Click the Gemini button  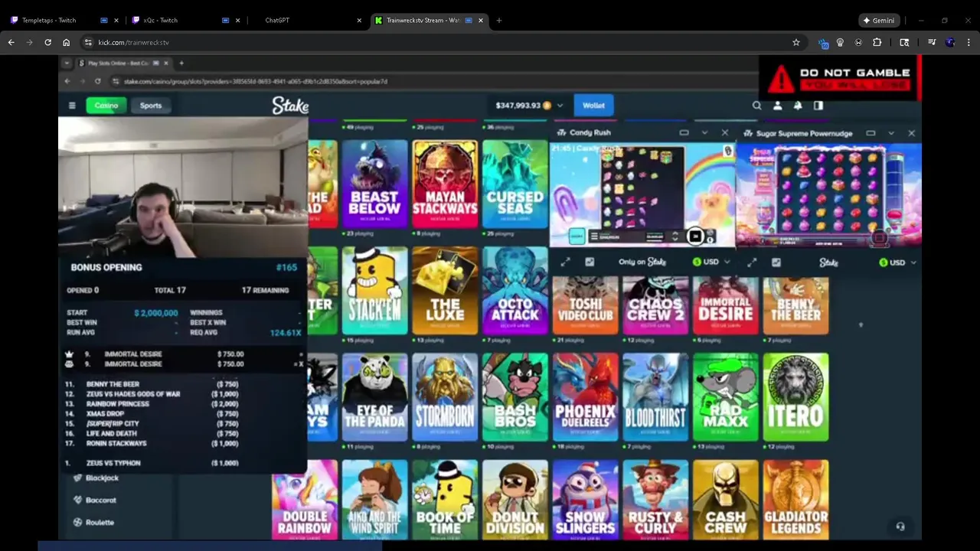pos(878,21)
